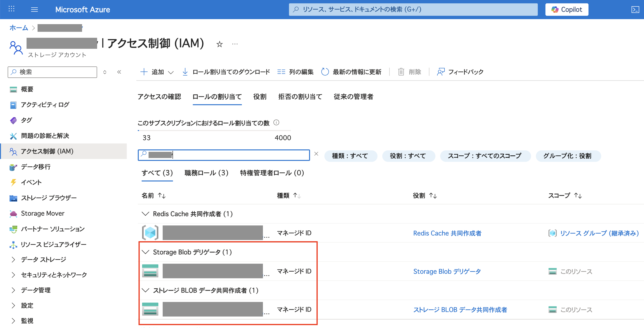Switch to the 役割 tab
644x328 pixels.
260,97
